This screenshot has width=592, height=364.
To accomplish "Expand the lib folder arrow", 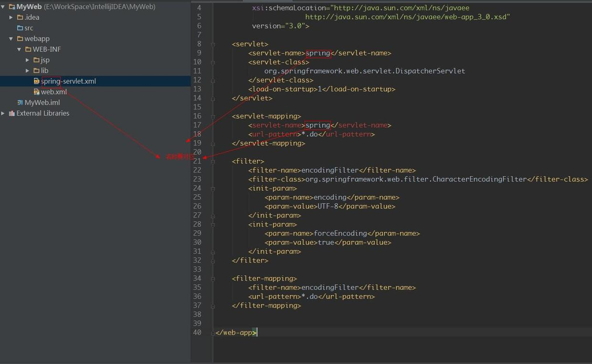I will coord(28,71).
